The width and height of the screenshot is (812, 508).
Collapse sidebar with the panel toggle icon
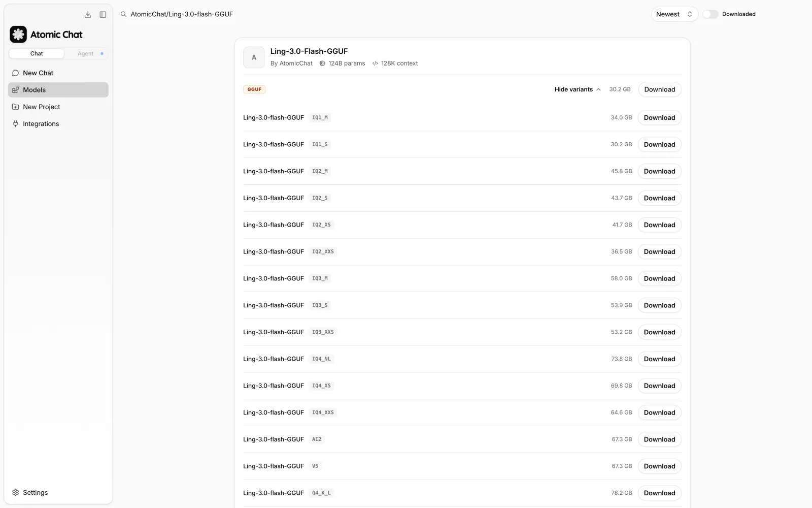(103, 15)
